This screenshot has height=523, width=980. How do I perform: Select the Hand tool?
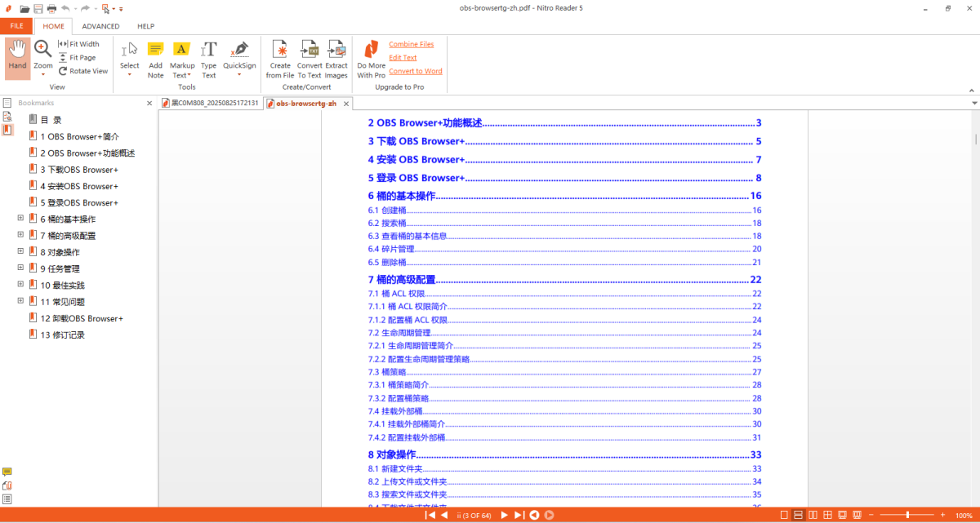click(x=17, y=57)
